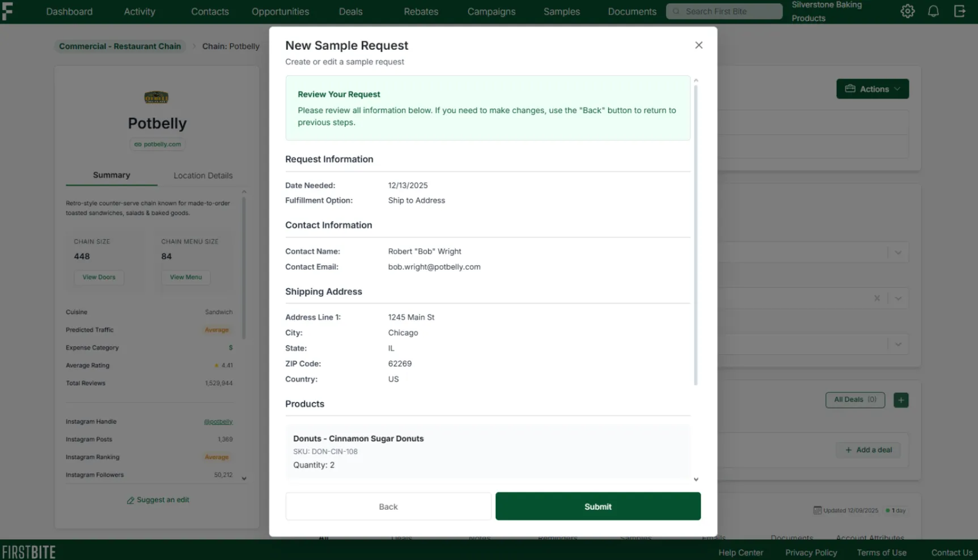This screenshot has width=978, height=560.
Task: Open the Rebates section
Action: point(421,11)
